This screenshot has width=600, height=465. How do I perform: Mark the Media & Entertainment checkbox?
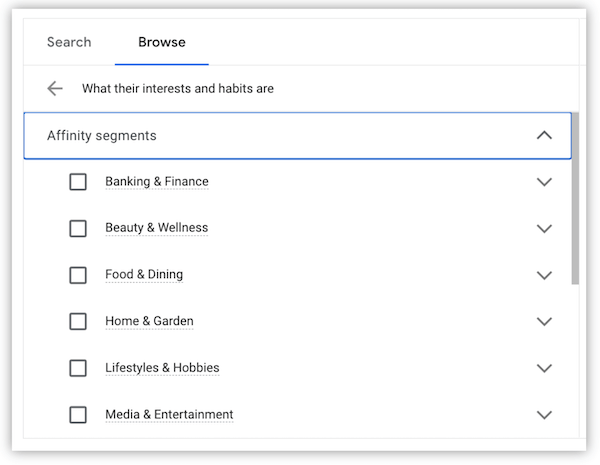pos(78,414)
